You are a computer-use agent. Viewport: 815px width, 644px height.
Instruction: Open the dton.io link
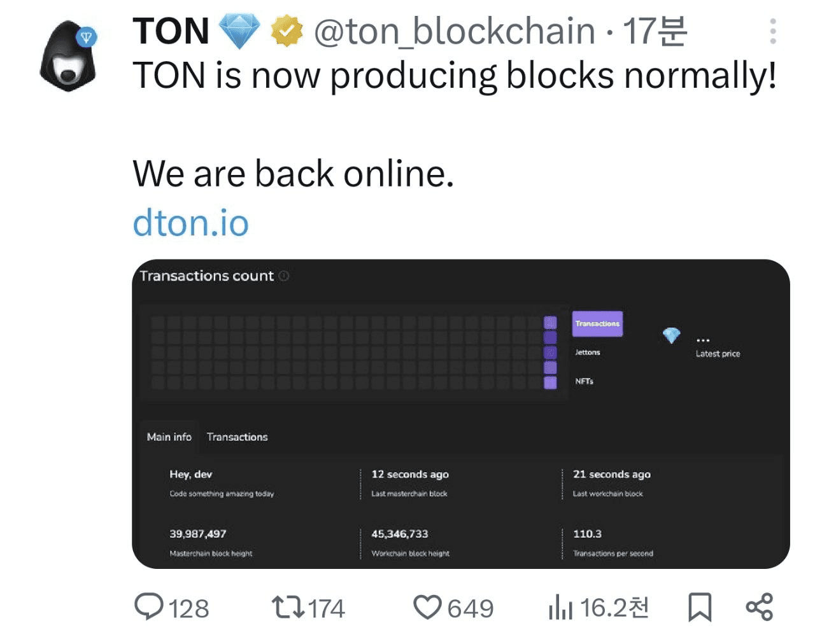(x=190, y=223)
